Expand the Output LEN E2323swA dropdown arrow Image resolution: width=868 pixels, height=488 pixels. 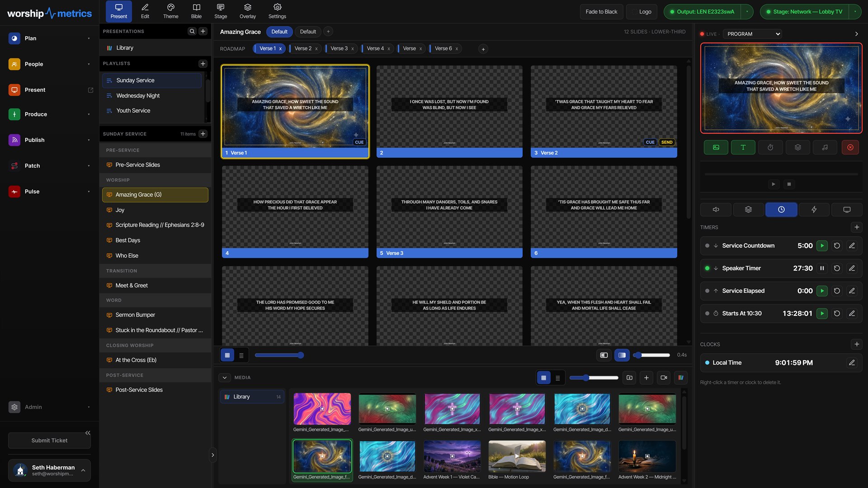747,12
